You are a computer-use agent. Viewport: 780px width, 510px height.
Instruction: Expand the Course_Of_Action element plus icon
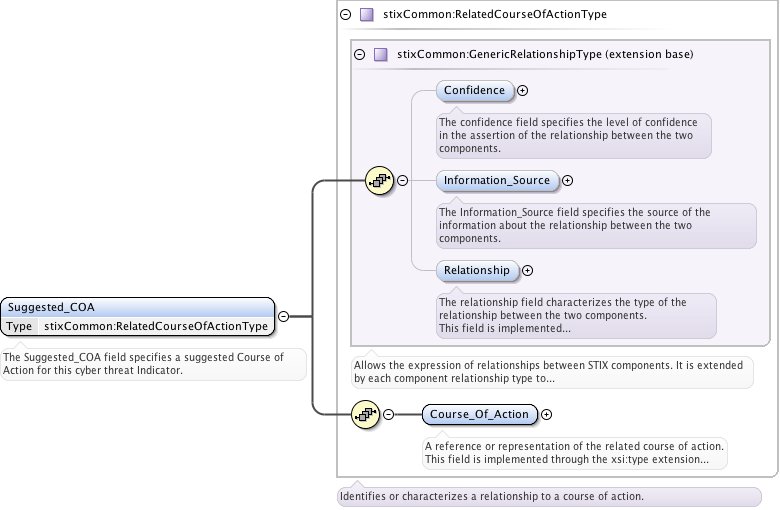[547, 414]
